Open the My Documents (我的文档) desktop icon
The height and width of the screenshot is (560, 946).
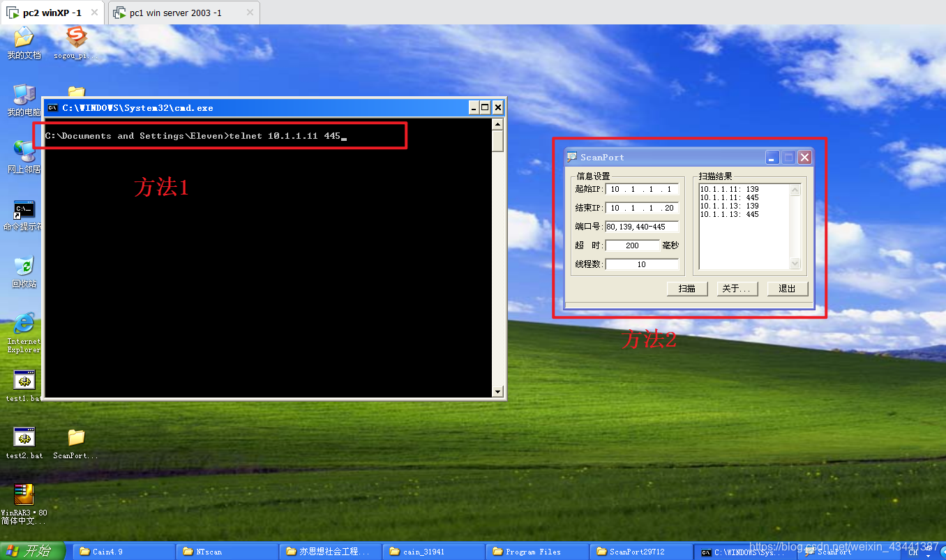[x=24, y=43]
